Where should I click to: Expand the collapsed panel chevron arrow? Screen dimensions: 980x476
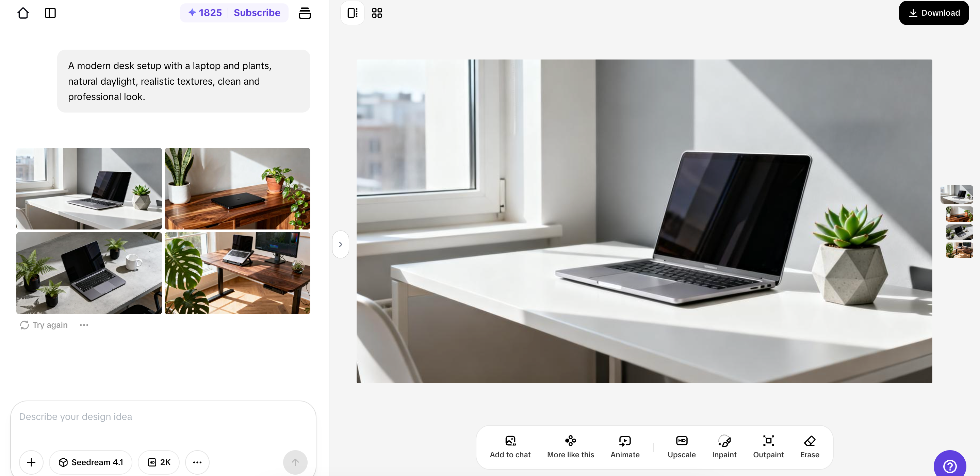[341, 244]
